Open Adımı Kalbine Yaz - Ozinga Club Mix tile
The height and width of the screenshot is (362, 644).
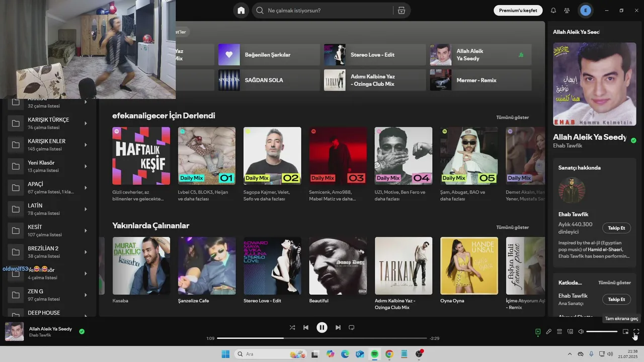(x=375, y=80)
